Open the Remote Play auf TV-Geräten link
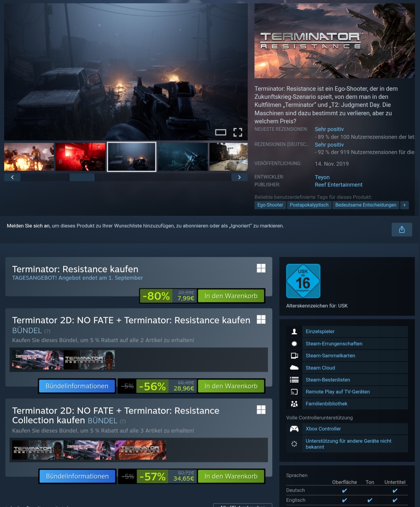 pyautogui.click(x=338, y=392)
